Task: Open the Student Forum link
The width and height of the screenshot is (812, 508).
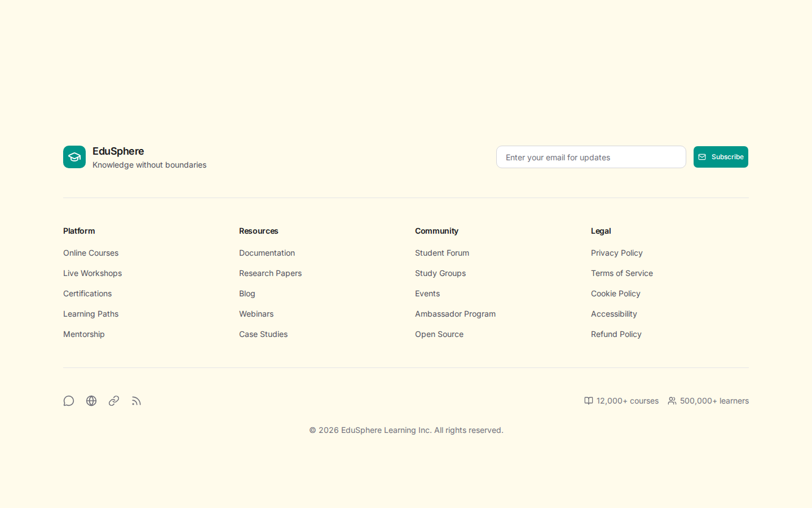Action: 442,253
